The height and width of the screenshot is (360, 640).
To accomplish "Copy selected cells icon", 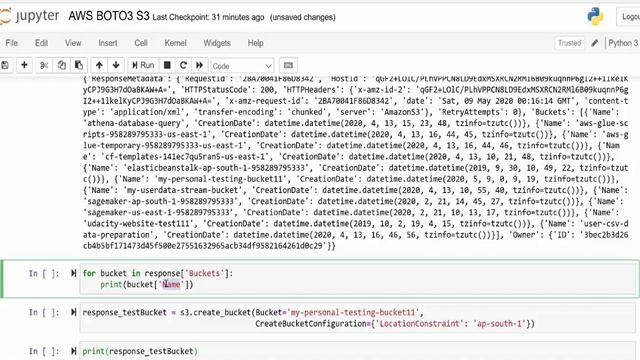I will click(61, 65).
